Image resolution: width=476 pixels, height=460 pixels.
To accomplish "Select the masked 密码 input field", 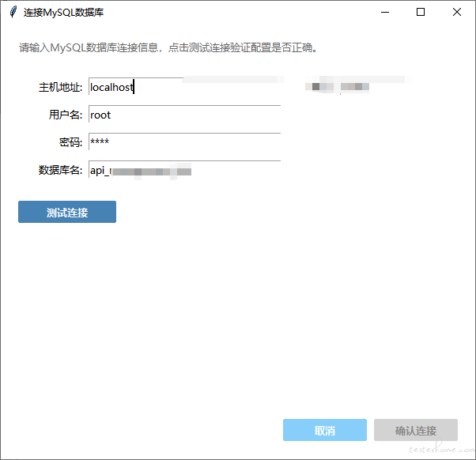I will pos(184,142).
